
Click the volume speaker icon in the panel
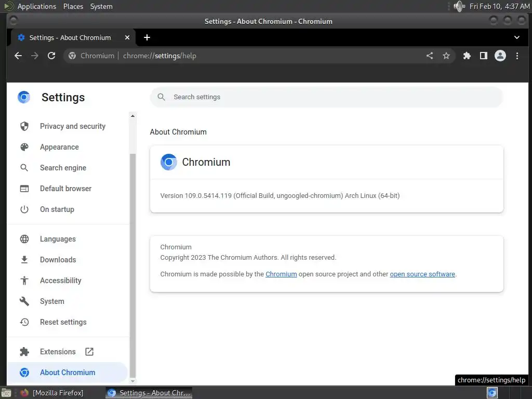[459, 6]
